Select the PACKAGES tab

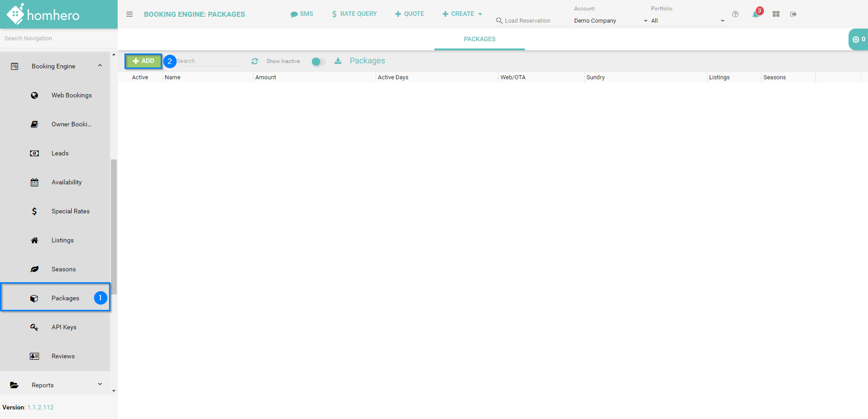click(479, 39)
